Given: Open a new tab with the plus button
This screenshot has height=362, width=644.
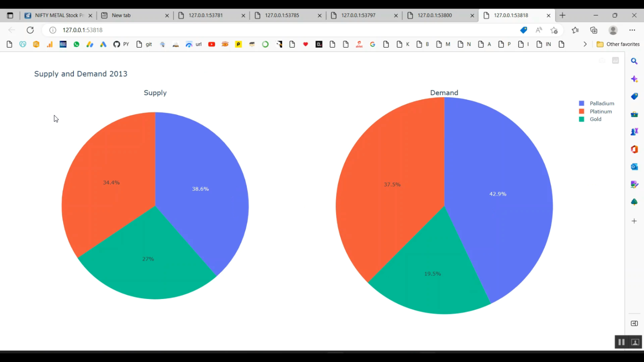Looking at the screenshot, I should (x=562, y=15).
